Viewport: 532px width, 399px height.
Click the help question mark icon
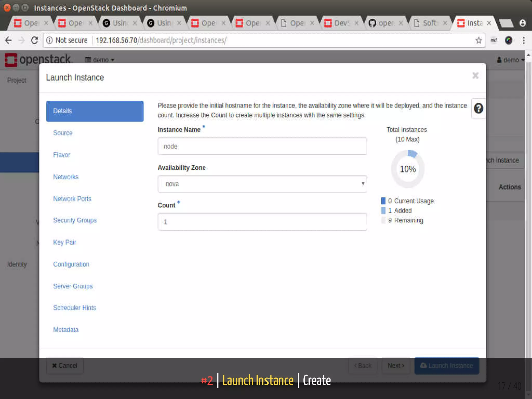click(478, 108)
